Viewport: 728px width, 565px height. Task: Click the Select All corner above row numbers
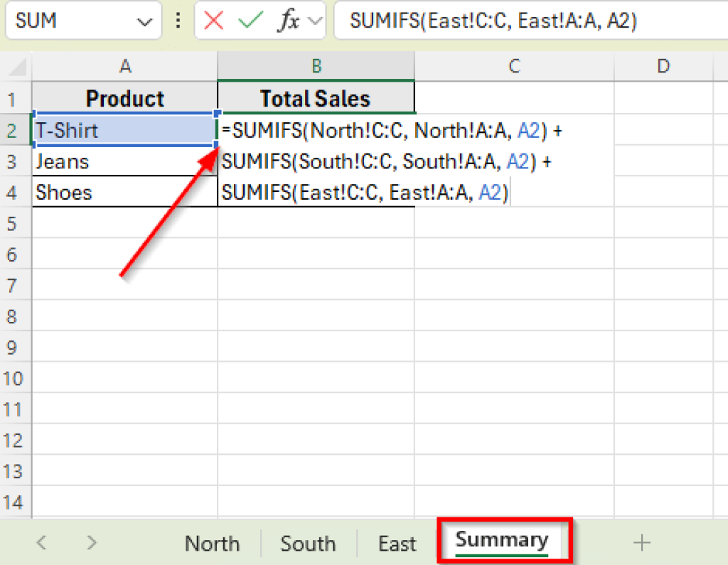pyautogui.click(x=14, y=66)
